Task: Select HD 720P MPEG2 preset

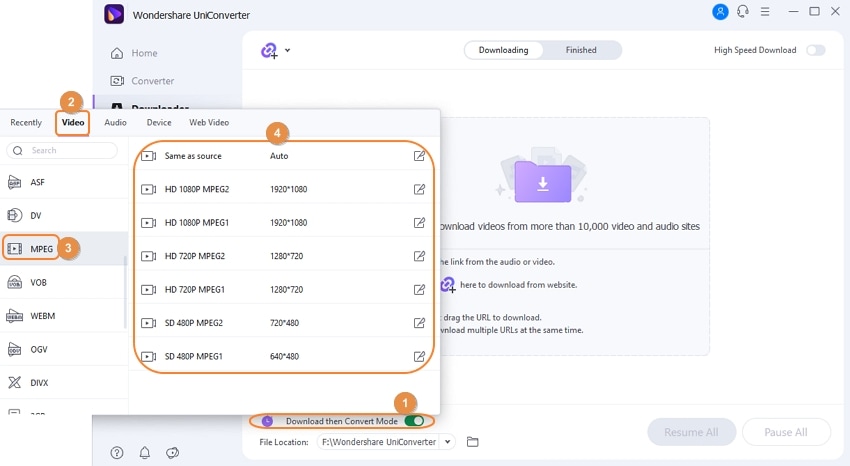Action: click(284, 256)
